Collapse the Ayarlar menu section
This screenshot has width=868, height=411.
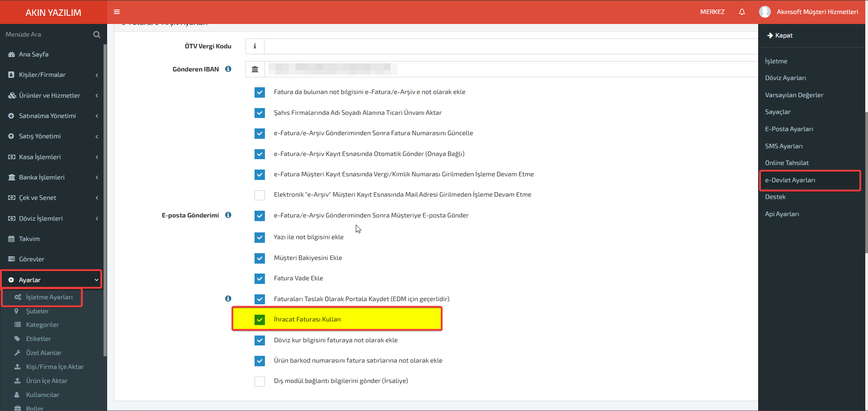(x=52, y=280)
